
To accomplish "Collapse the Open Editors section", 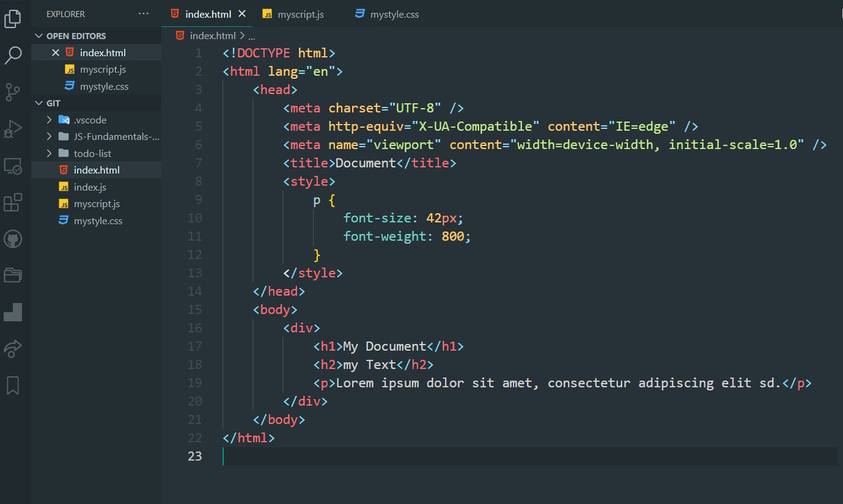I will (x=40, y=36).
